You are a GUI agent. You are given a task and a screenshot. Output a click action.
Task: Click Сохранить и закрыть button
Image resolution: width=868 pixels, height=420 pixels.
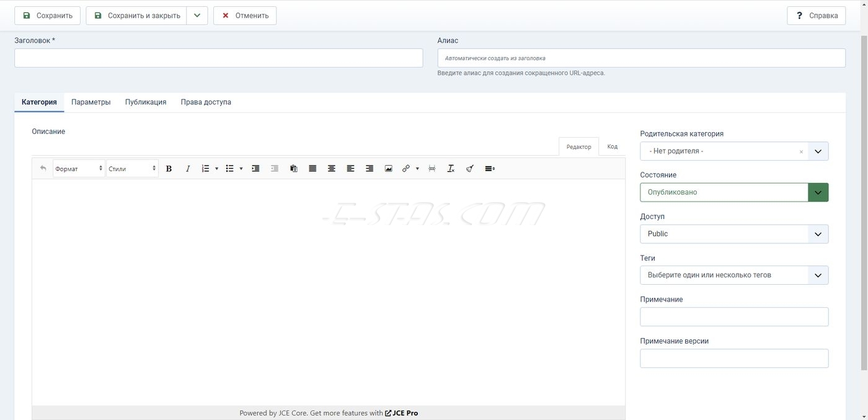(x=136, y=16)
